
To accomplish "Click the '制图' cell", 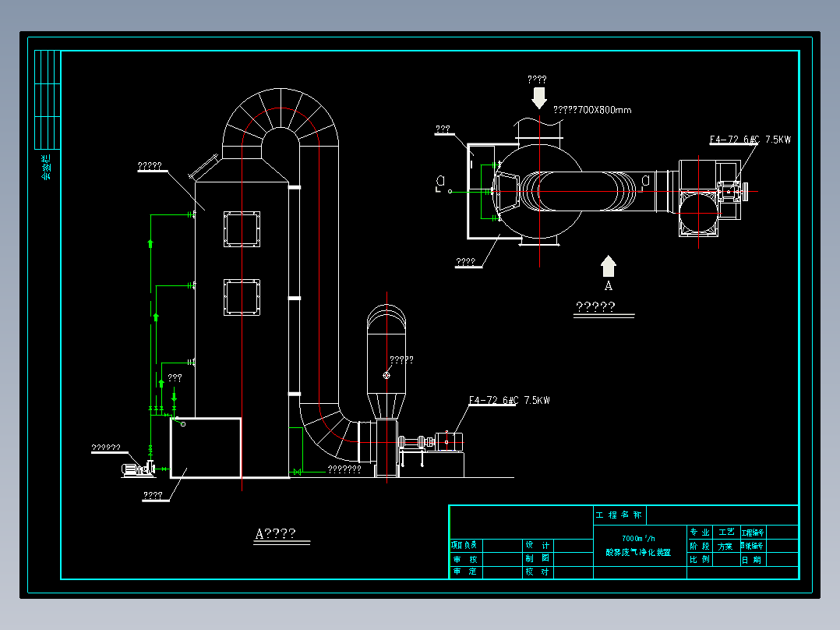I will coord(538,558).
